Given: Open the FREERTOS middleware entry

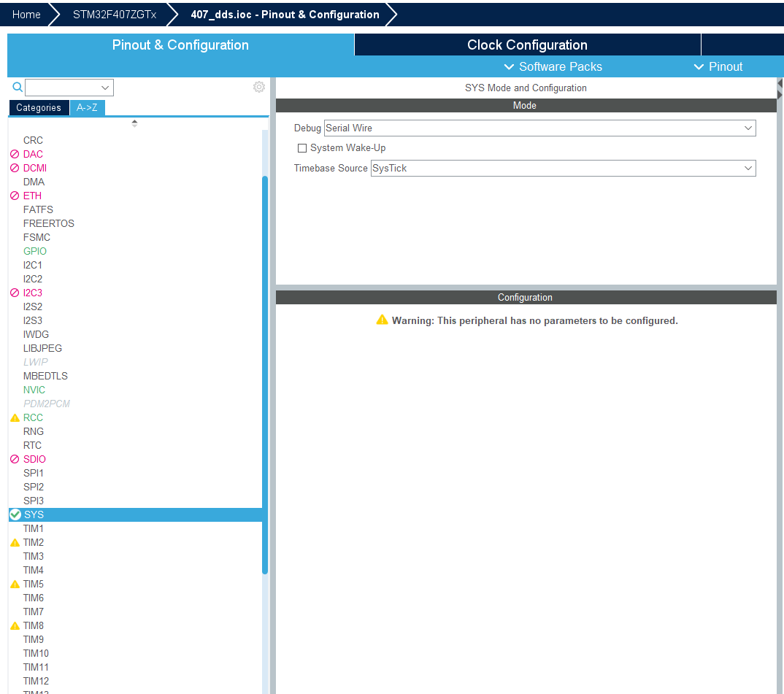Looking at the screenshot, I should (48, 223).
